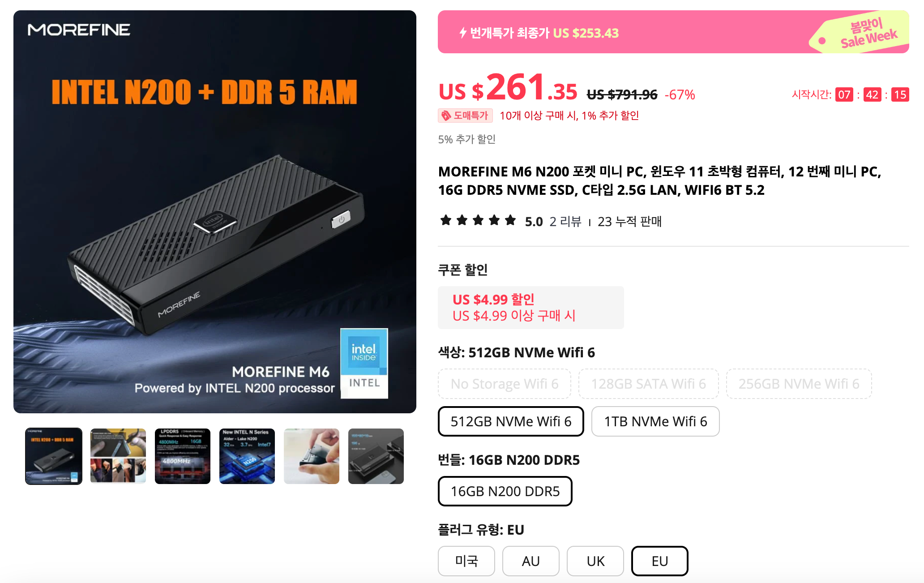Select the 16GB N200 DDR5 bundle
The height and width of the screenshot is (583, 924).
pos(505,491)
